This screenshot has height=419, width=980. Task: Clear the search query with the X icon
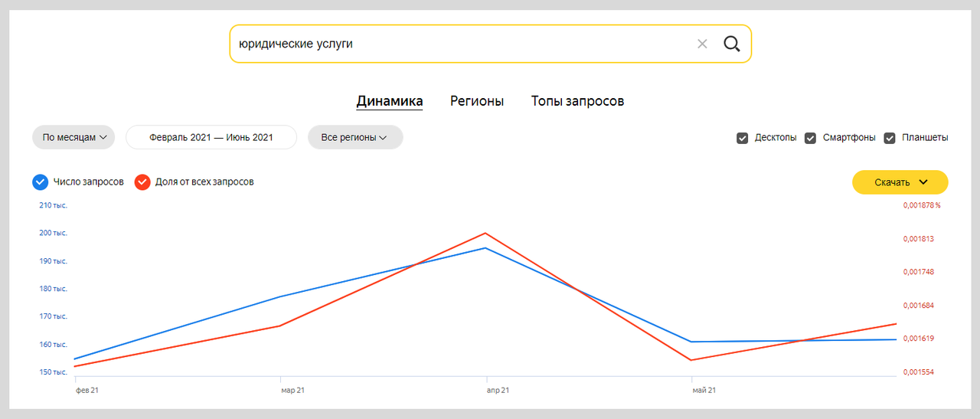click(702, 44)
